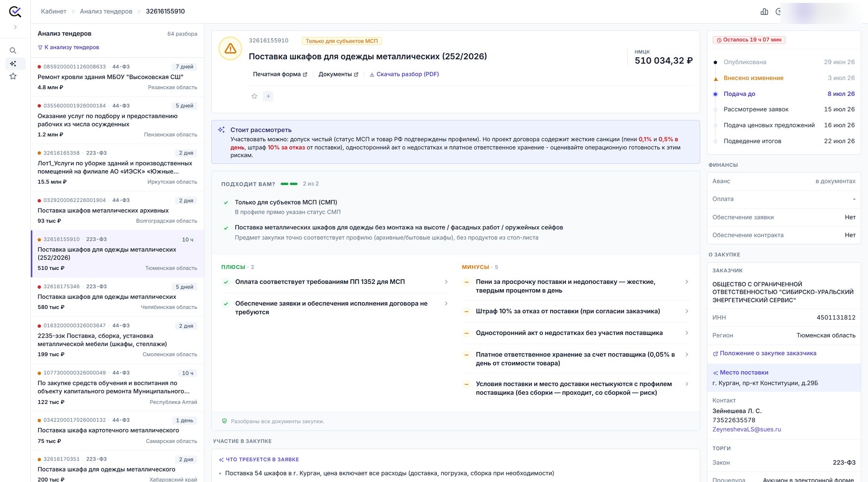
Task: Expand the left sidebar with the arrow
Action: tap(15, 27)
